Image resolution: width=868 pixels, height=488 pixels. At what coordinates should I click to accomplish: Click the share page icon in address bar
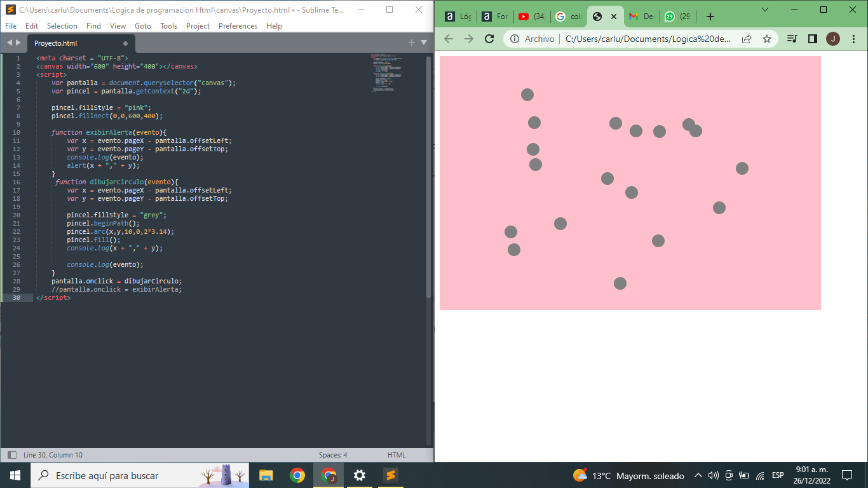[747, 39]
